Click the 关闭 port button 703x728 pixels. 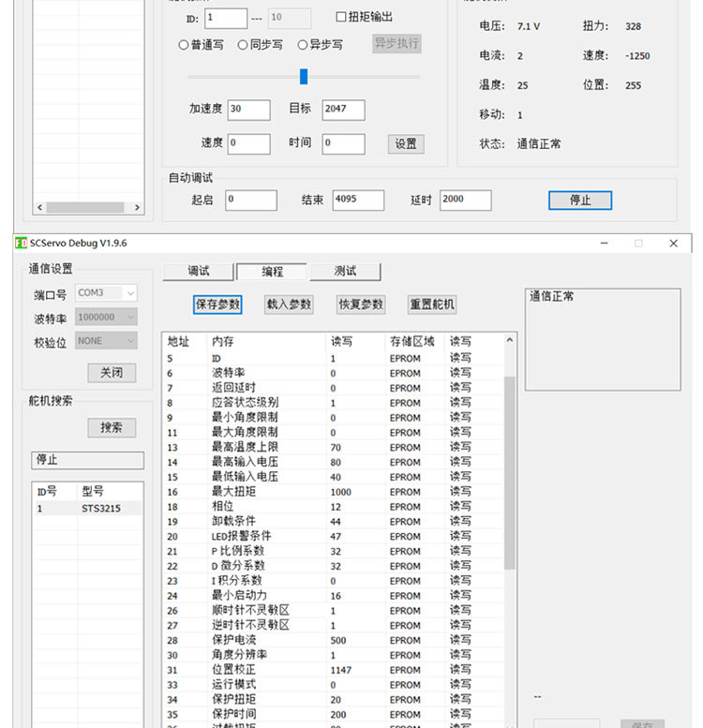[112, 373]
